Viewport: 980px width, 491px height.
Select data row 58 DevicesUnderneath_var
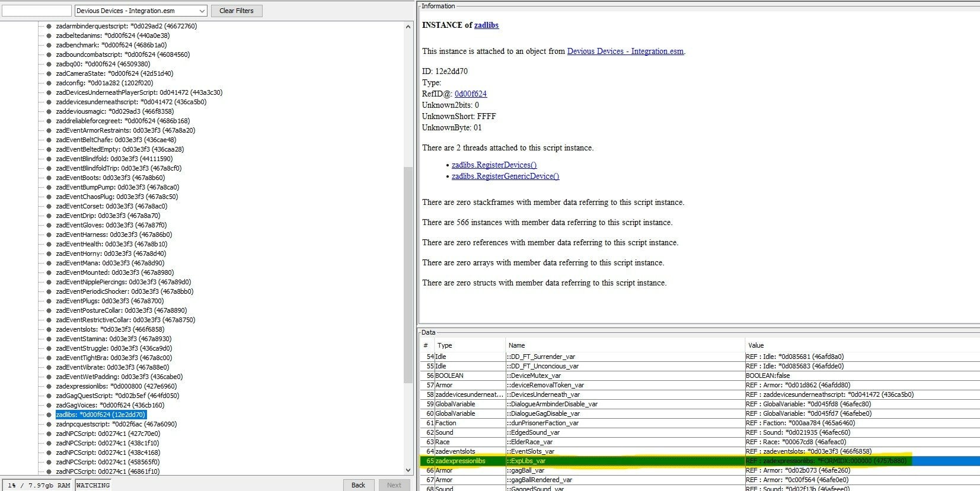(700, 394)
